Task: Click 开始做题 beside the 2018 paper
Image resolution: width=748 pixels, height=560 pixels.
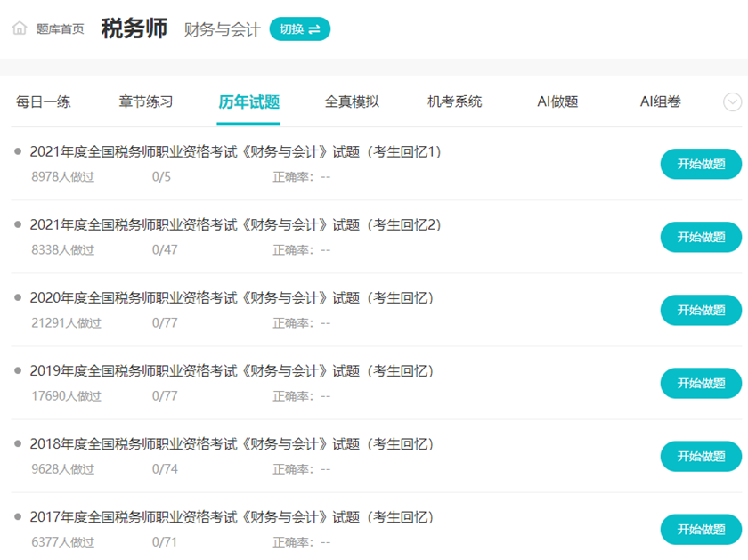Action: [701, 456]
